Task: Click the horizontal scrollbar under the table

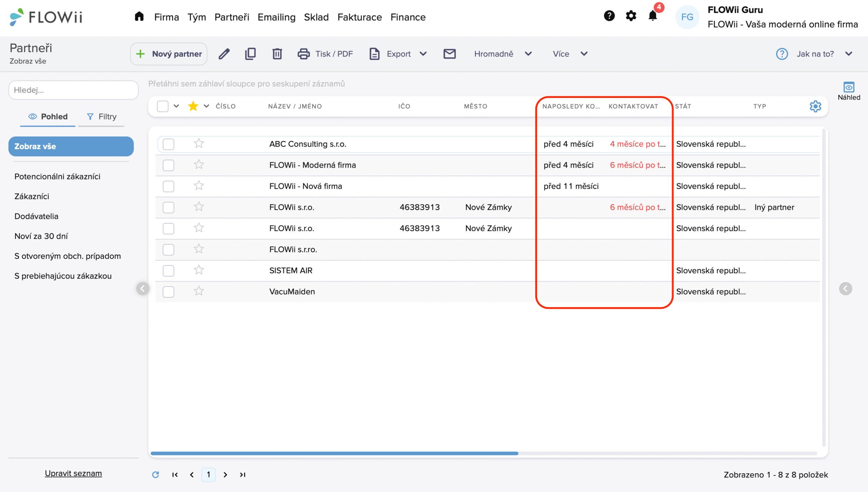Action: click(334, 453)
